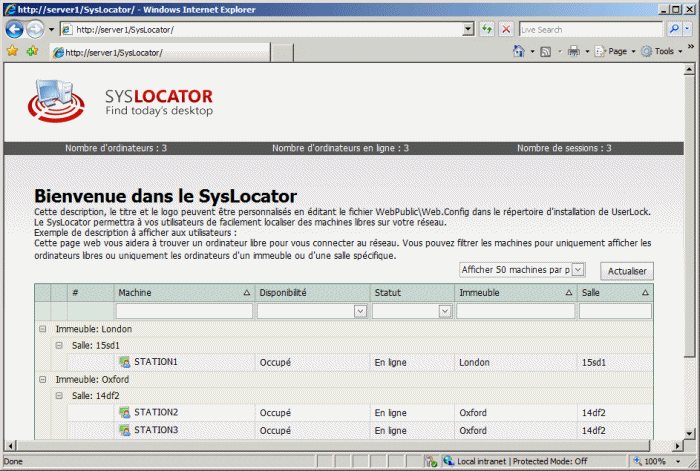Open the Statut filter dropdown
Viewport: 700px width, 471px height.
(445, 311)
